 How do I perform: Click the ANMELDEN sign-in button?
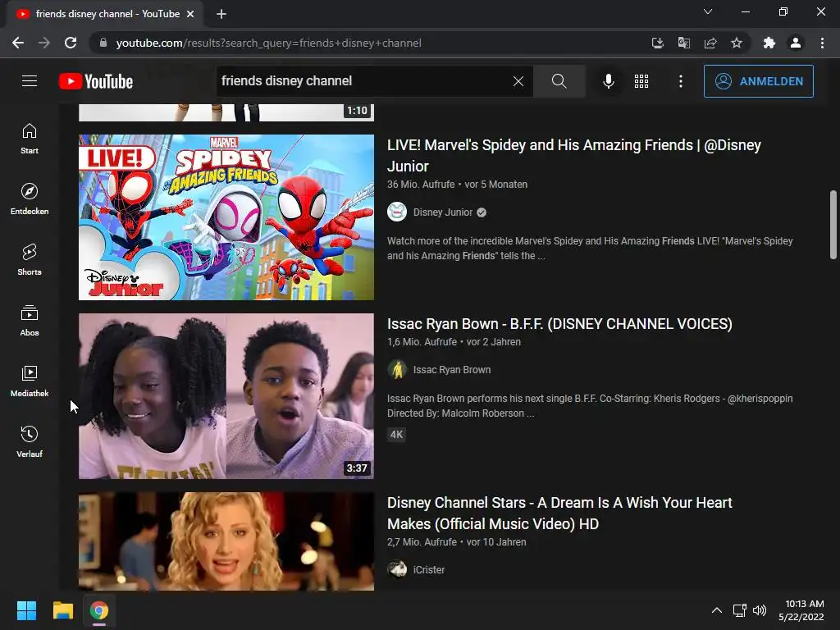[x=758, y=81]
